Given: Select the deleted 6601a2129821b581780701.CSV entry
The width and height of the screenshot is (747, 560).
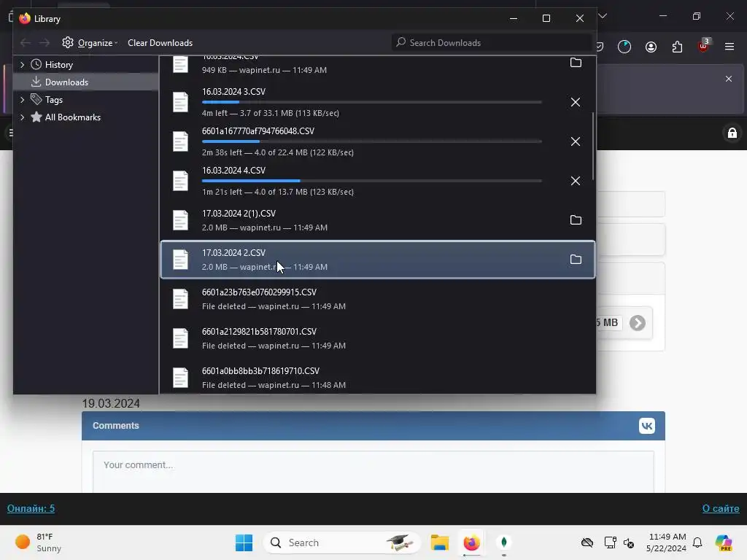Looking at the screenshot, I should tap(377, 338).
